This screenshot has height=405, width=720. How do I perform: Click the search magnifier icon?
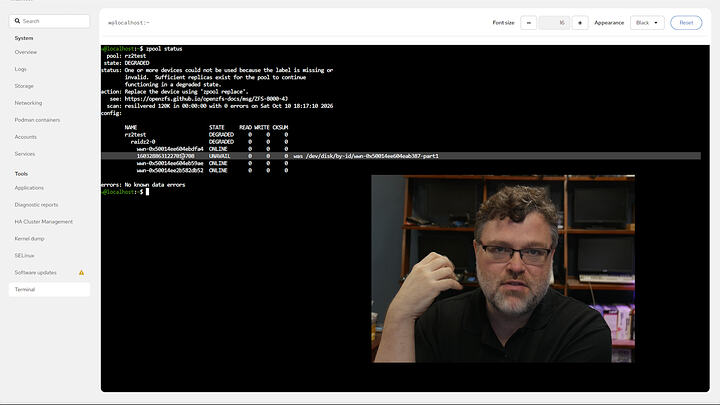click(17, 21)
